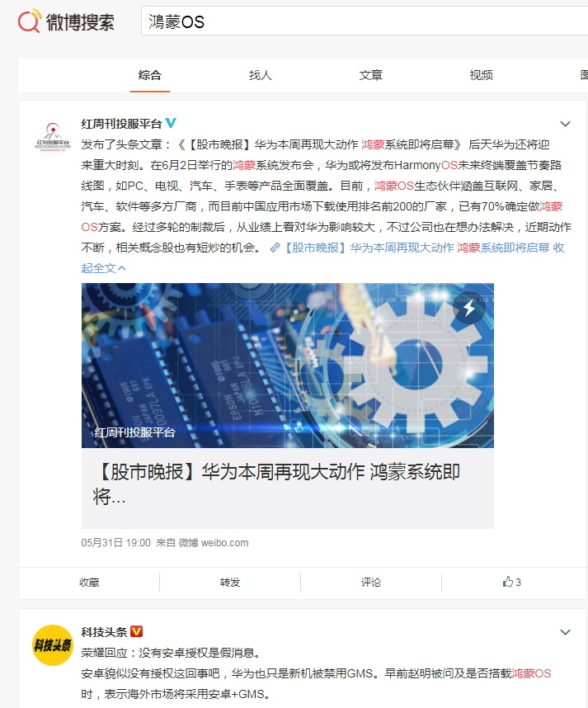Click the orange V badge beside 科技头条
The height and width of the screenshot is (708, 588).
136,631
